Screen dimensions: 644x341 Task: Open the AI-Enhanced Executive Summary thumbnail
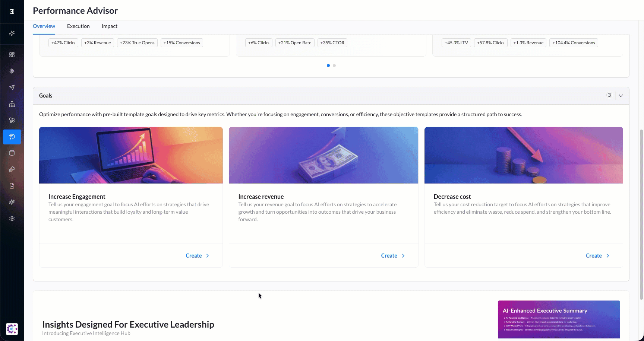click(559, 319)
